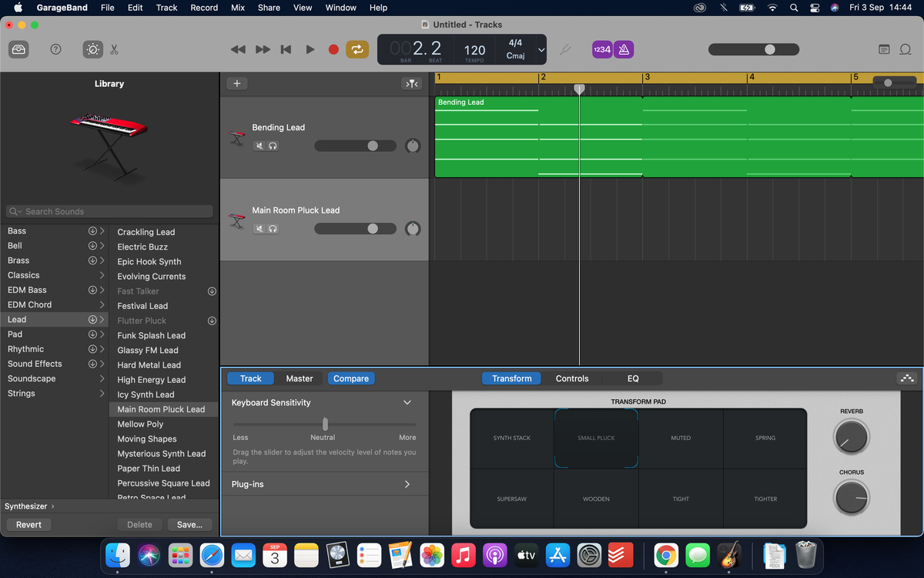The height and width of the screenshot is (578, 924).
Task: Toggle the Catch playhead button
Action: [412, 83]
